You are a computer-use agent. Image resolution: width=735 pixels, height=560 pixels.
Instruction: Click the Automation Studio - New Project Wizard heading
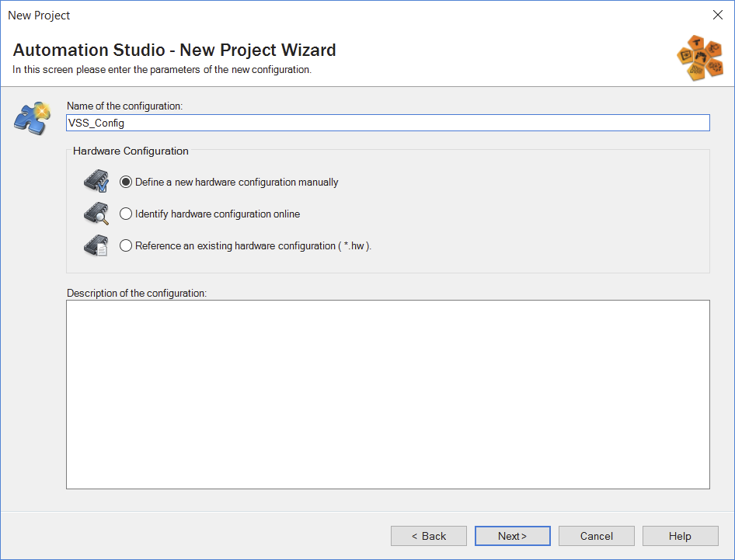(174, 50)
